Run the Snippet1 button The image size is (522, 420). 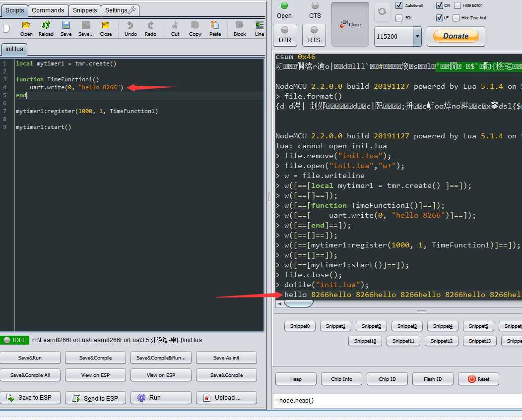coord(335,326)
